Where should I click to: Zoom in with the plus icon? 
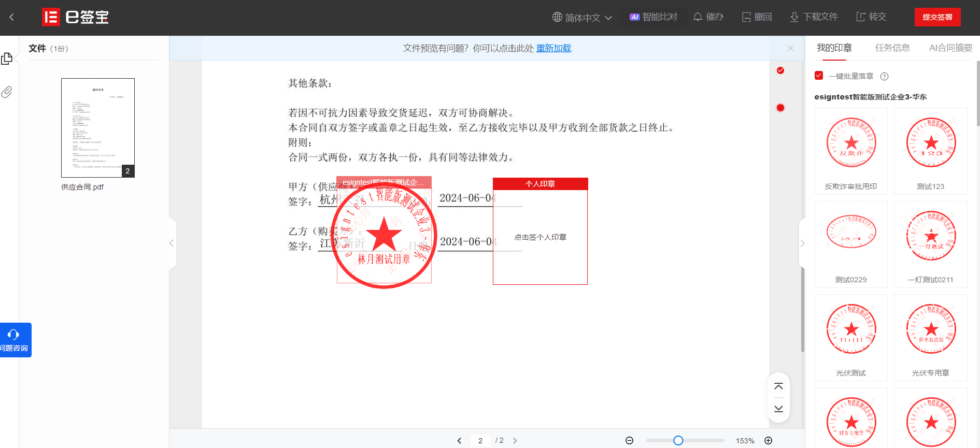click(769, 441)
